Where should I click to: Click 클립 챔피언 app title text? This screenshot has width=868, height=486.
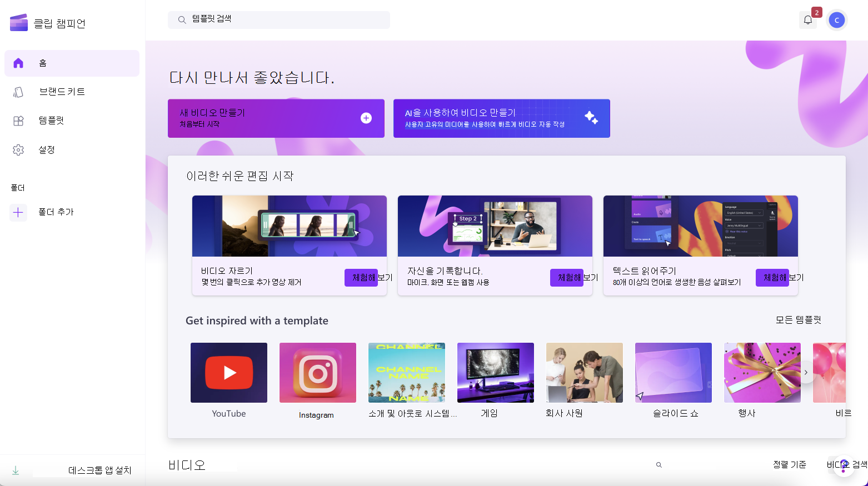(59, 23)
